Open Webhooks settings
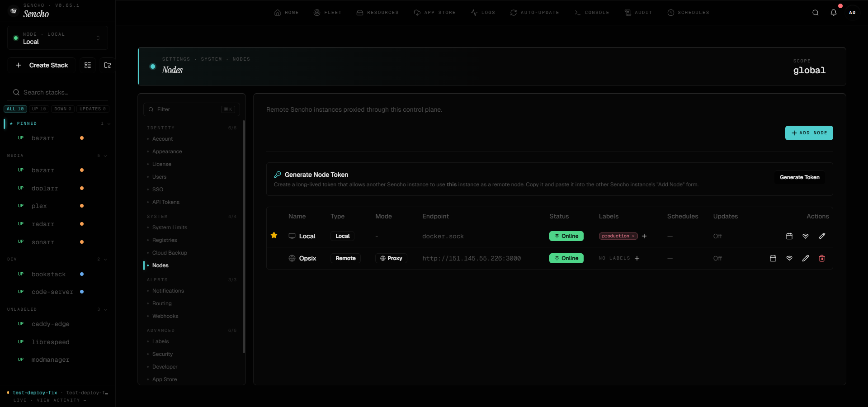Image resolution: width=868 pixels, height=407 pixels. coord(165,316)
